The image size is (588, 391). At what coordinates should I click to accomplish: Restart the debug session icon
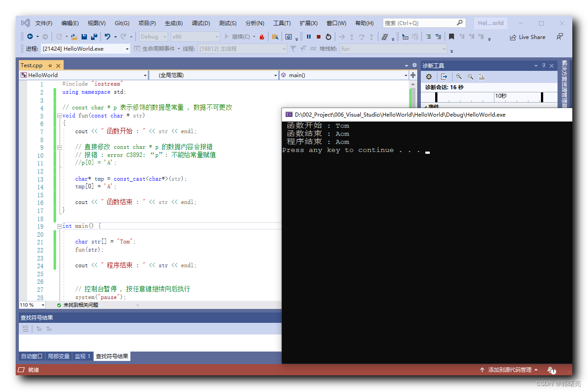(x=329, y=37)
